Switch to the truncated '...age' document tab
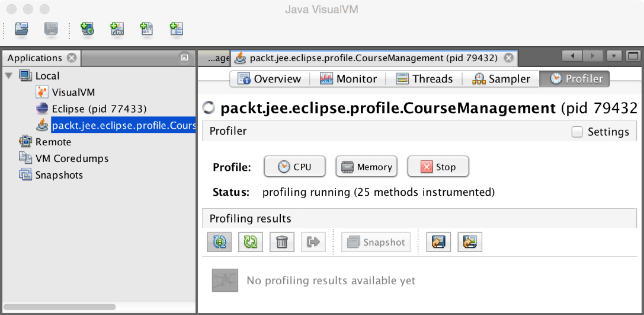The image size is (644, 315). coord(214,58)
